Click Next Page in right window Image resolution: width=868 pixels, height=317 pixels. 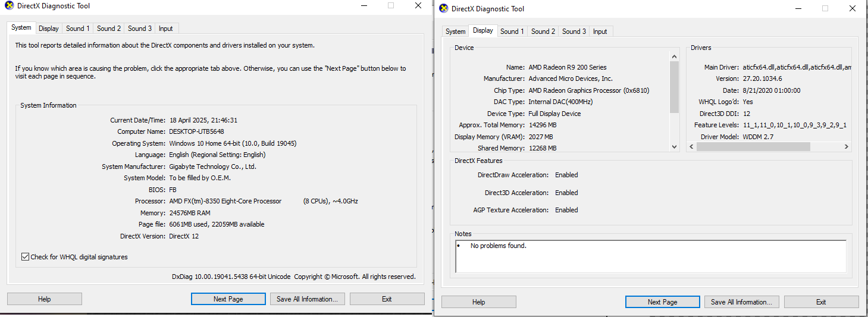coord(663,302)
